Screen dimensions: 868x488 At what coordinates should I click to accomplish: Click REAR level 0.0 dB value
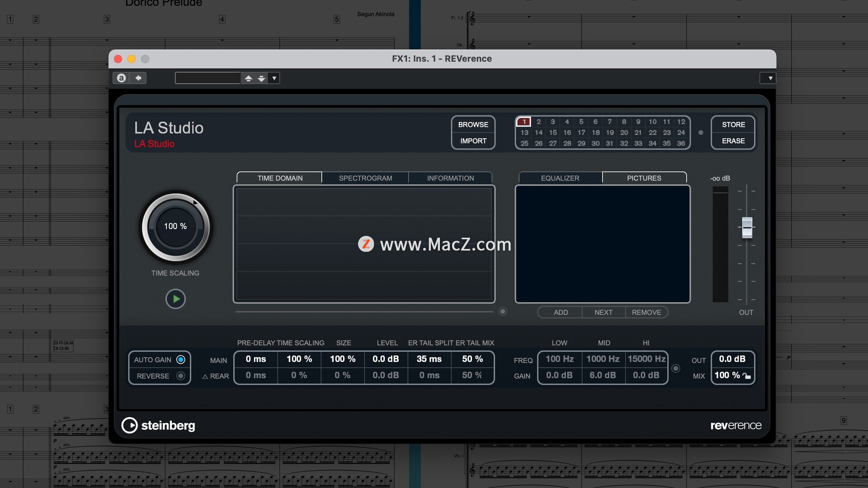(386, 375)
